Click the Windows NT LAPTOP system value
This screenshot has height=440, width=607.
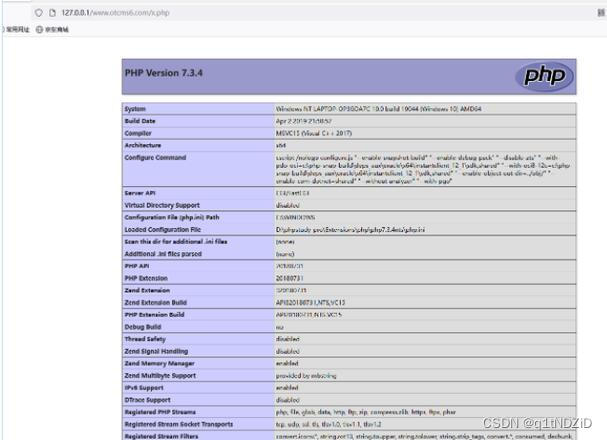378,109
